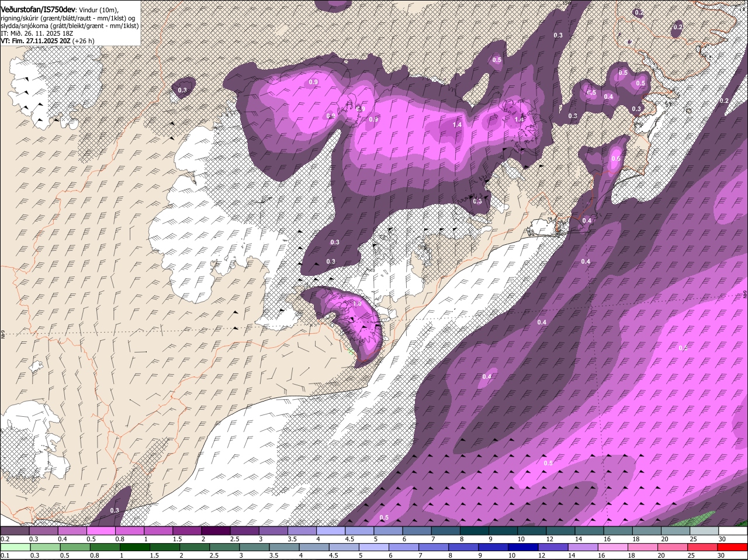The width and height of the screenshot is (748, 560).
Task: Click the 'slydda/snjókoma' legend description line
Action: click(70, 25)
